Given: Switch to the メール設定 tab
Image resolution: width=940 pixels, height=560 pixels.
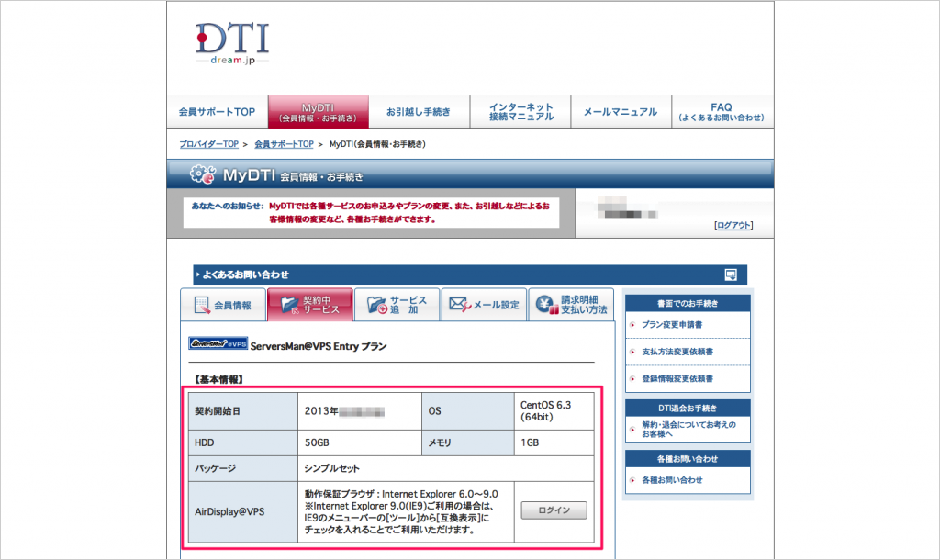Looking at the screenshot, I should [x=484, y=305].
